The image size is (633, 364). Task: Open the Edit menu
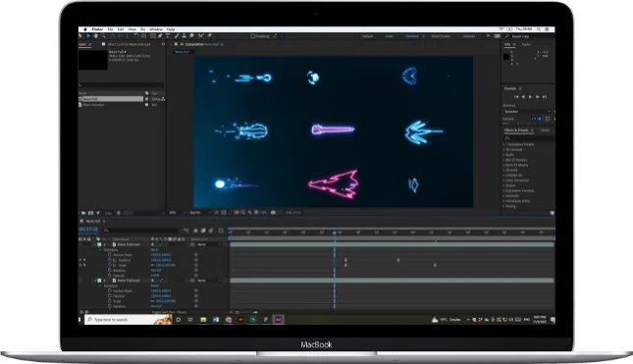pyautogui.click(x=121, y=29)
